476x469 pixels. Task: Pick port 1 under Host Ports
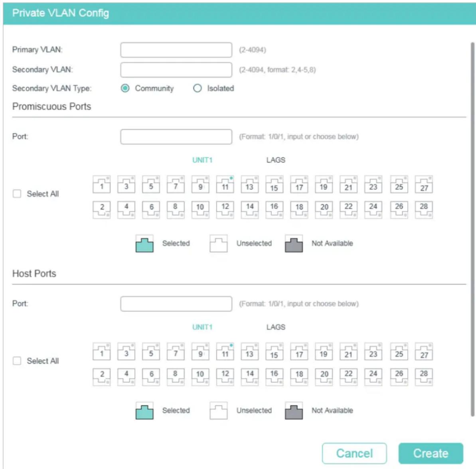pos(102,352)
